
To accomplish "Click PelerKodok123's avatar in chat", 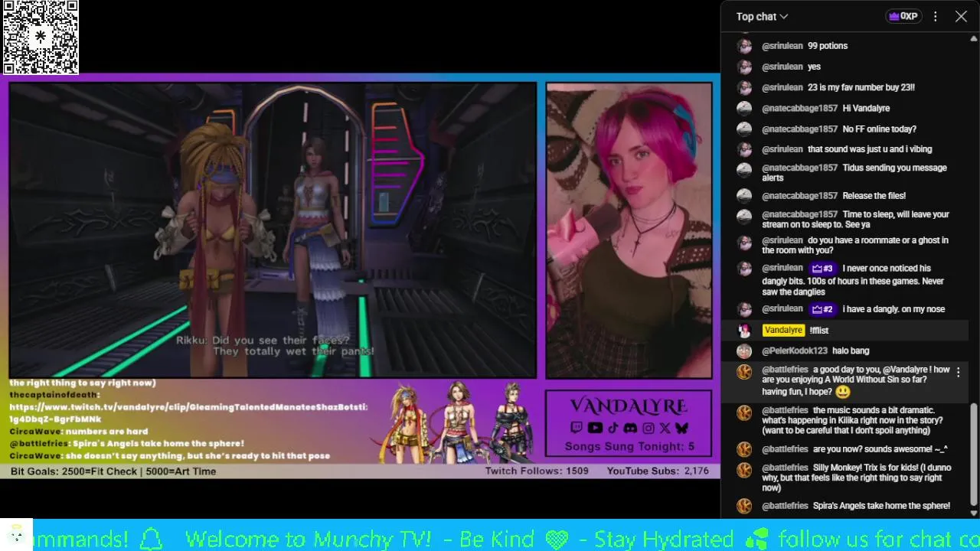I will (744, 351).
